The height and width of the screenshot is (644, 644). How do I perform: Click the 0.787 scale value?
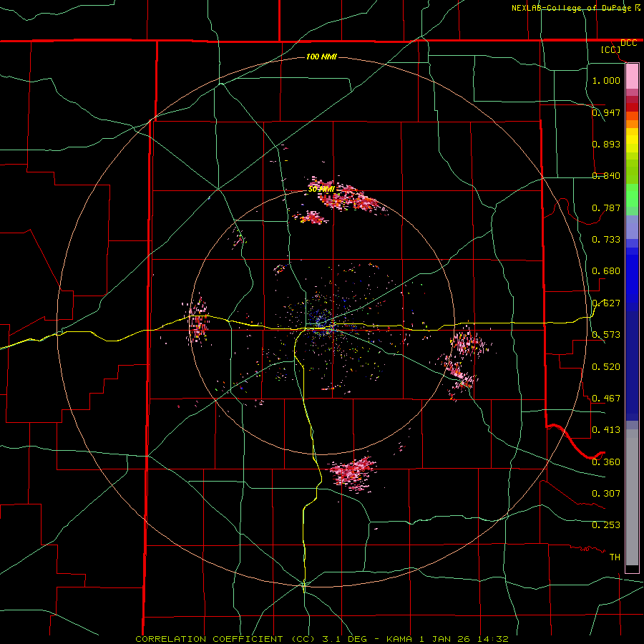pyautogui.click(x=606, y=208)
